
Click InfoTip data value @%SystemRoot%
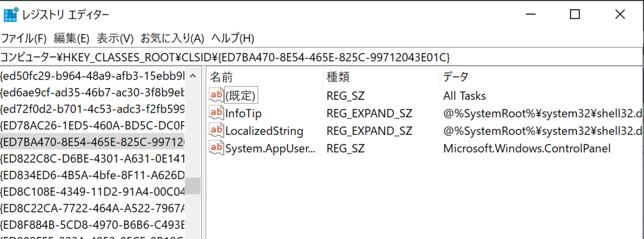pos(543,113)
